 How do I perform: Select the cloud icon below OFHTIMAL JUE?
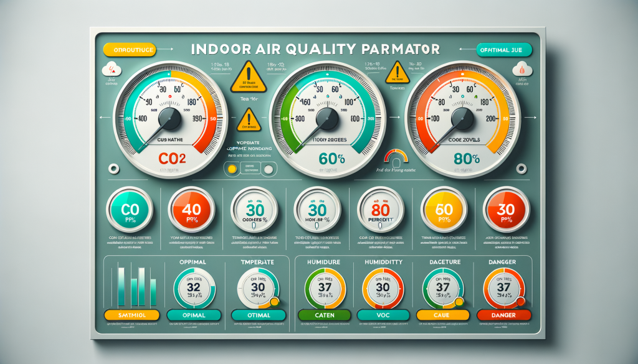[521, 69]
